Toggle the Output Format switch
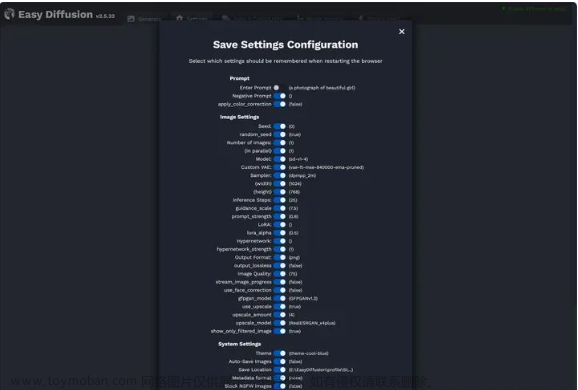 280,257
